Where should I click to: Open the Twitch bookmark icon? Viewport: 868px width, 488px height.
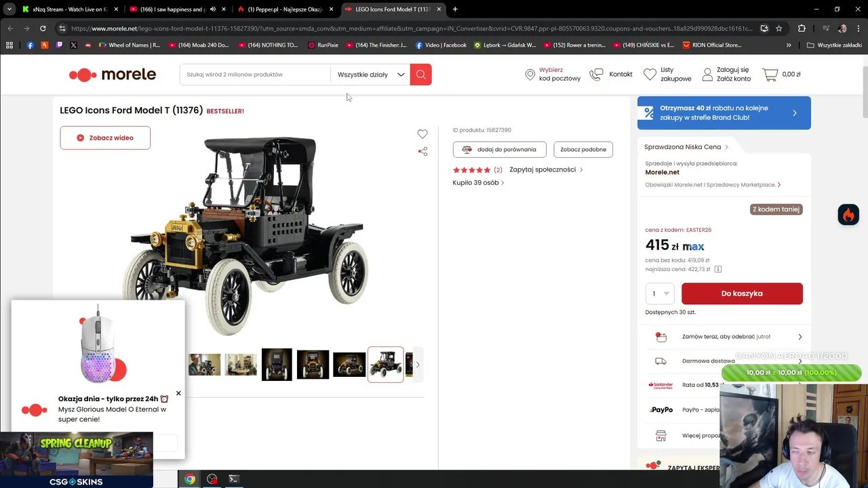coord(59,45)
